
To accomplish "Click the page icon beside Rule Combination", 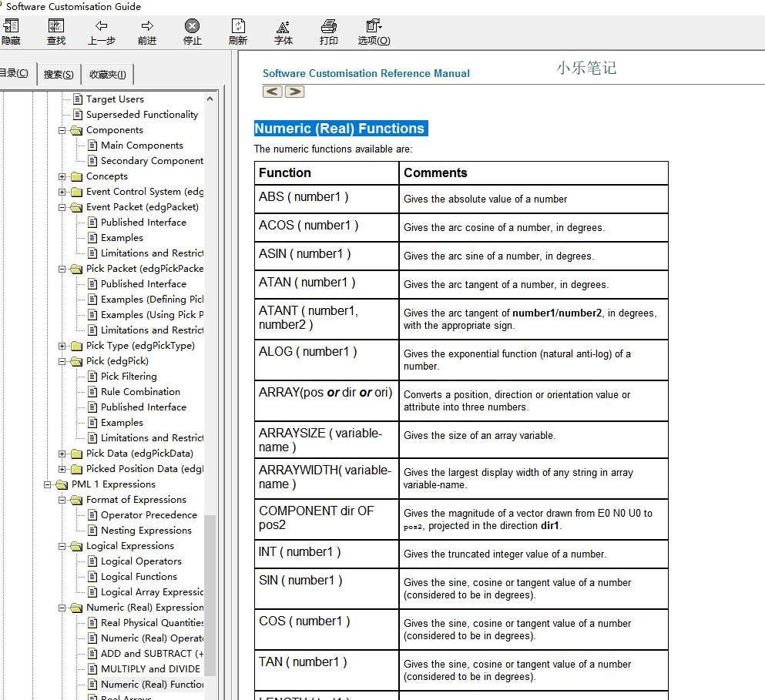I will (92, 392).
